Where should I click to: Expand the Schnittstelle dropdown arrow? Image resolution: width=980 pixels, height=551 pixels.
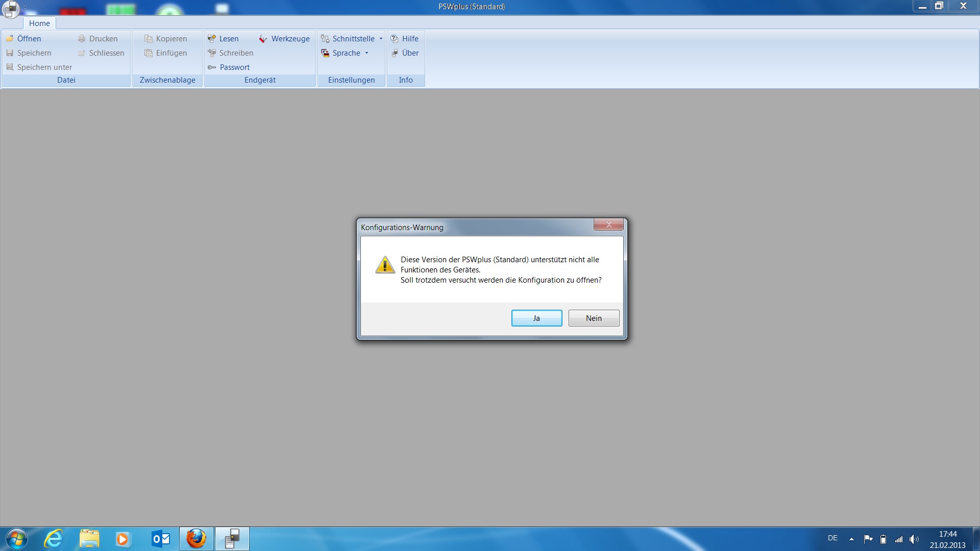pos(381,39)
